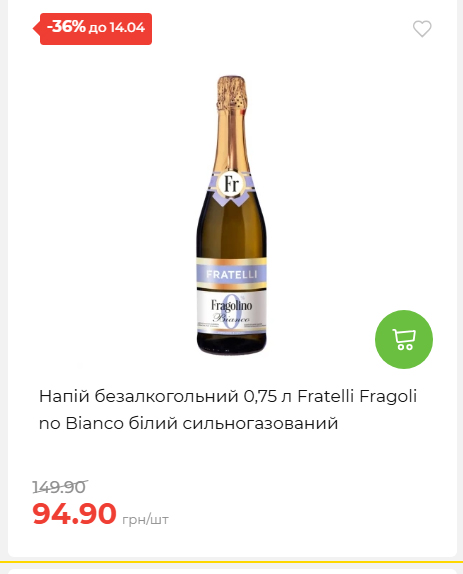Image resolution: width=463 pixels, height=574 pixels.
Task: Click the yellow divider line below the card
Action: pyautogui.click(x=231, y=562)
